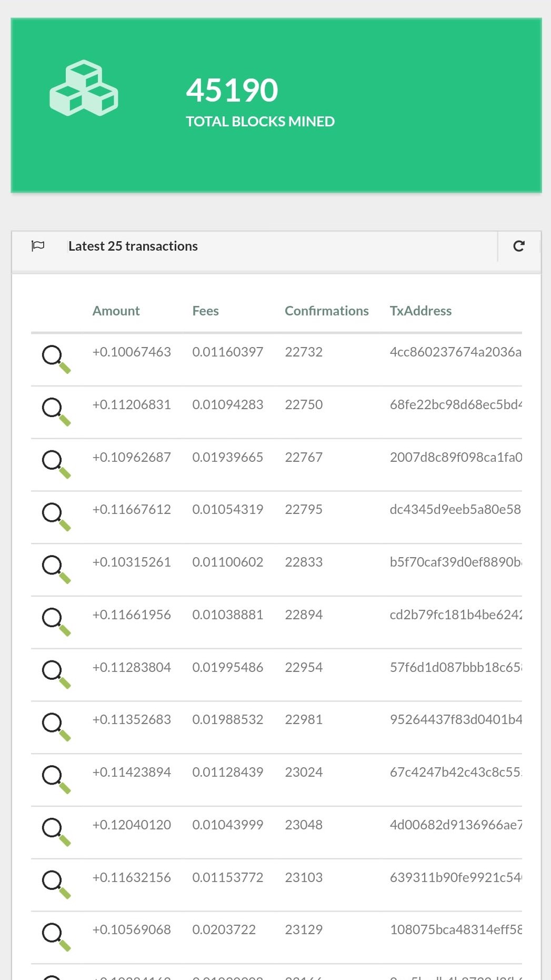Click the TxAddress column header
The width and height of the screenshot is (551, 980).
[x=420, y=311]
